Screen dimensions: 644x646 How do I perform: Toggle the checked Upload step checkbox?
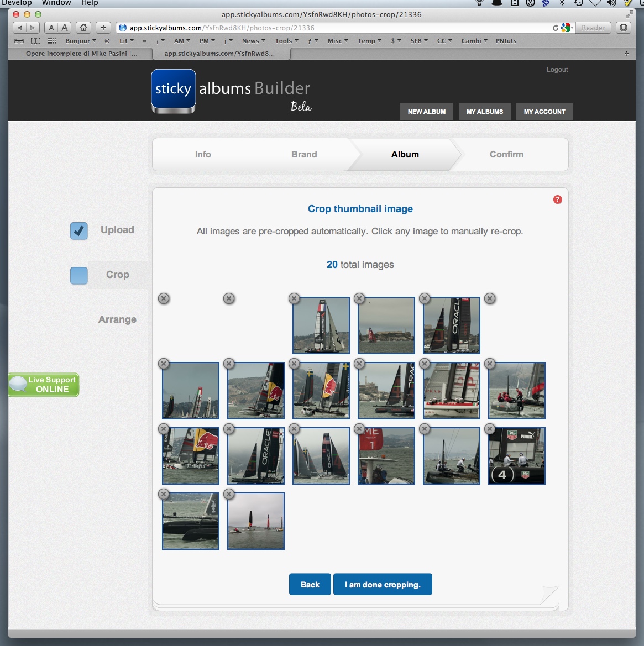79,230
